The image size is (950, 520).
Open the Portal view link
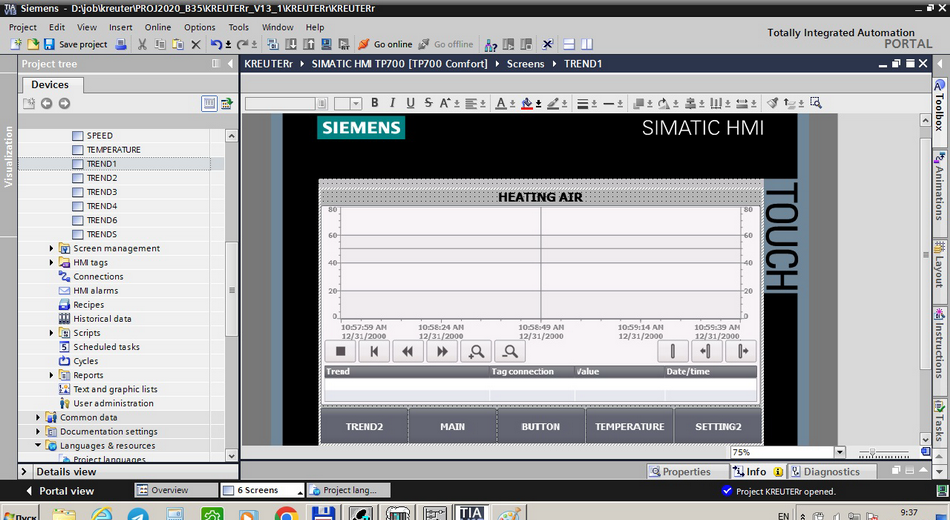tap(66, 491)
